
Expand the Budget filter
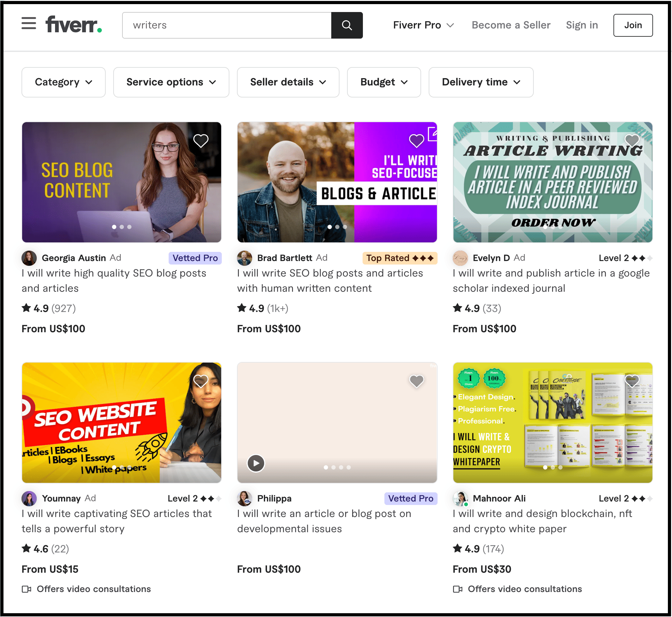[x=383, y=82]
